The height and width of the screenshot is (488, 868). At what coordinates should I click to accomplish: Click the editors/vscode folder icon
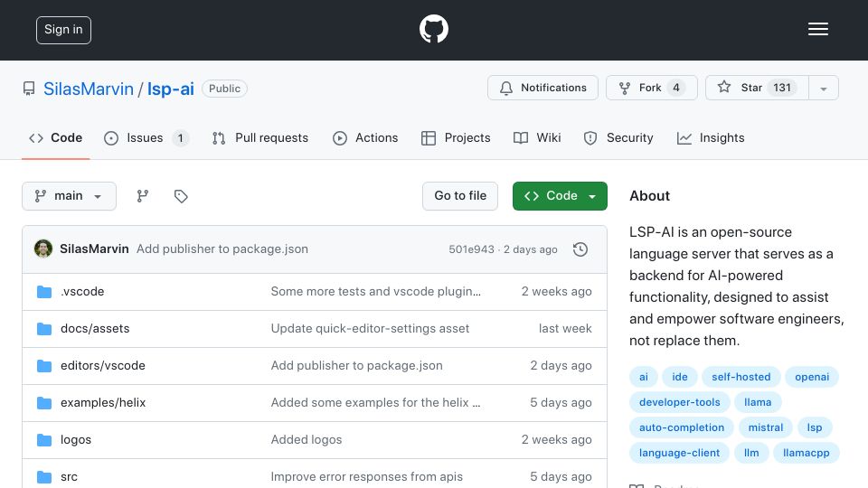pos(44,366)
